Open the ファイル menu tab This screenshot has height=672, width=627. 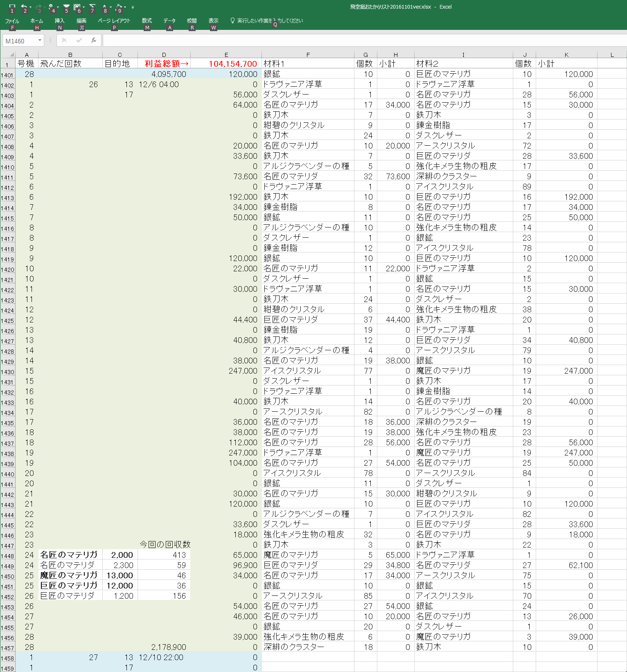pyautogui.click(x=12, y=21)
